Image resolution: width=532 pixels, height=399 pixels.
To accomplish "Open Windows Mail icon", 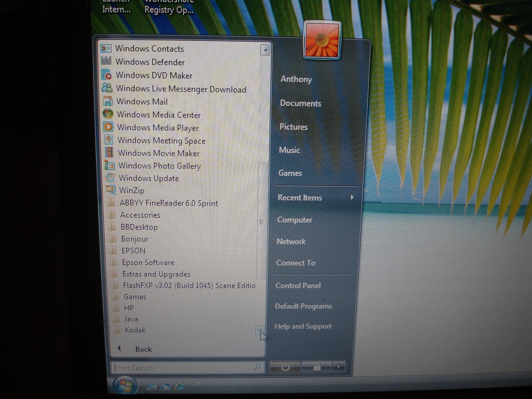I will (108, 101).
